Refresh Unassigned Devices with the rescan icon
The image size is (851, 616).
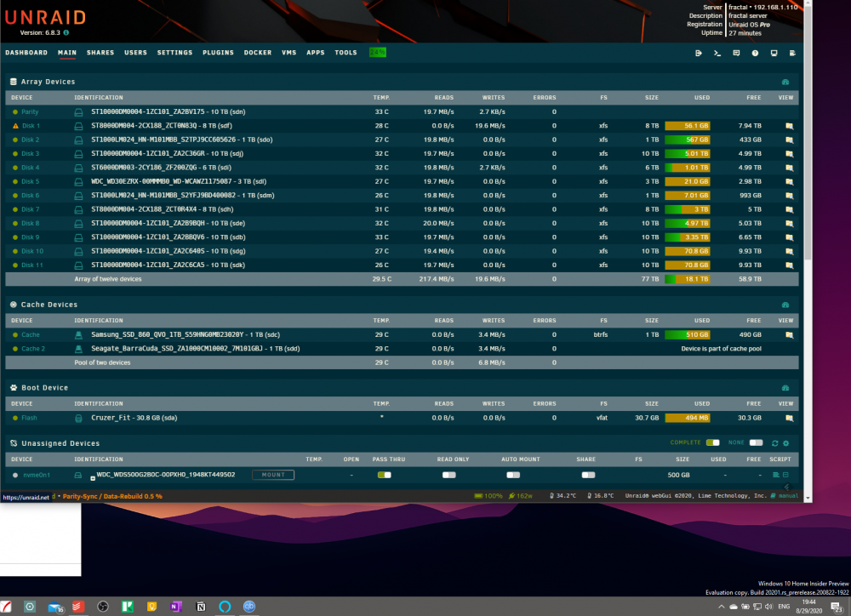[775, 443]
